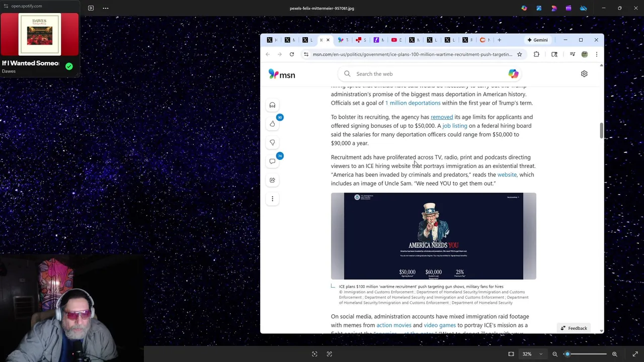644x362 pixels.
Task: Click the slideshow icon in Photos title bar
Action: 91,8
